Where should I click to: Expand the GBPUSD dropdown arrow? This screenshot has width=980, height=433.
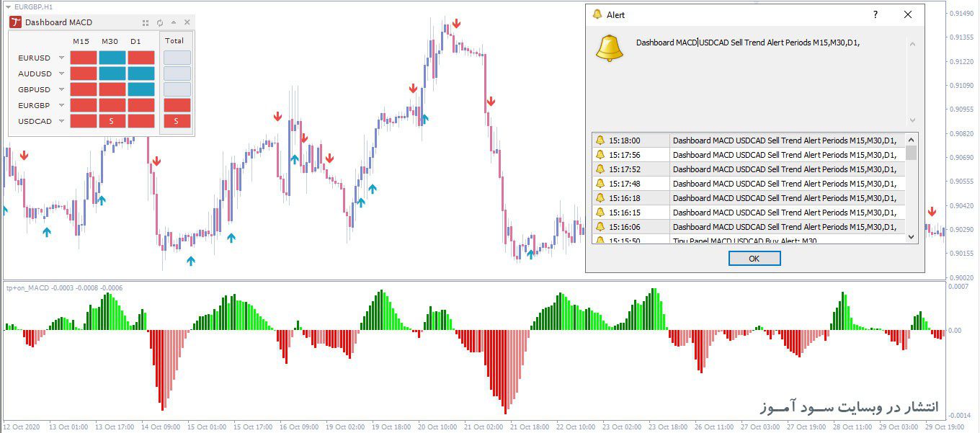tap(61, 89)
